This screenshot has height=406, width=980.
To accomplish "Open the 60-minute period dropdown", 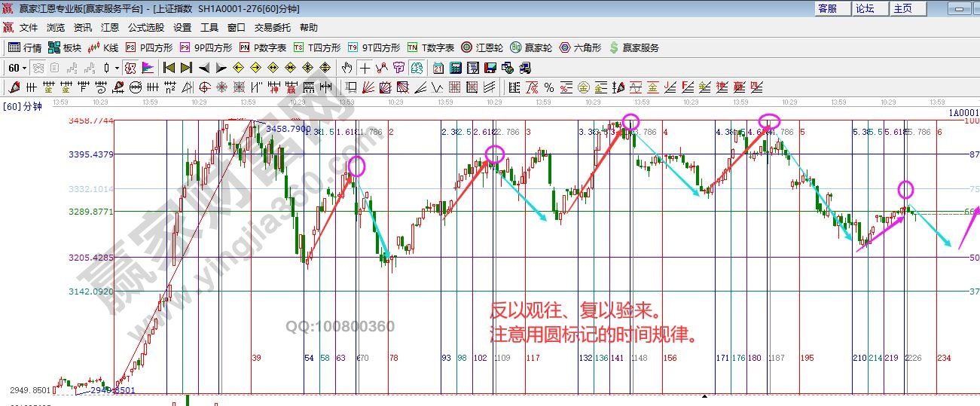I will (x=17, y=68).
